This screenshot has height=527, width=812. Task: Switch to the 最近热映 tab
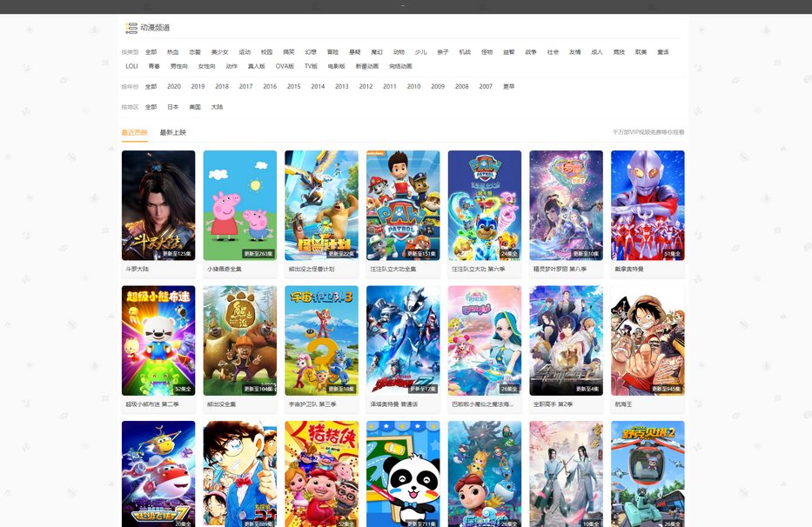[135, 132]
